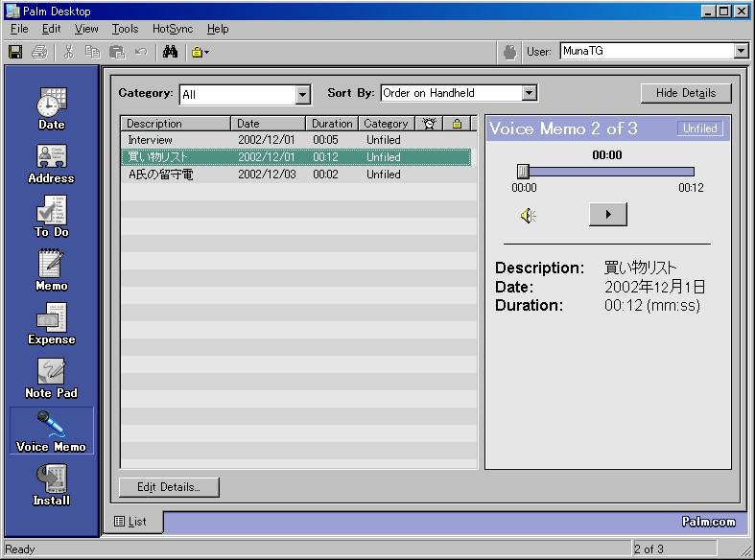
Task: Click the Voice Memo 2 of 3 header
Action: 563,128
